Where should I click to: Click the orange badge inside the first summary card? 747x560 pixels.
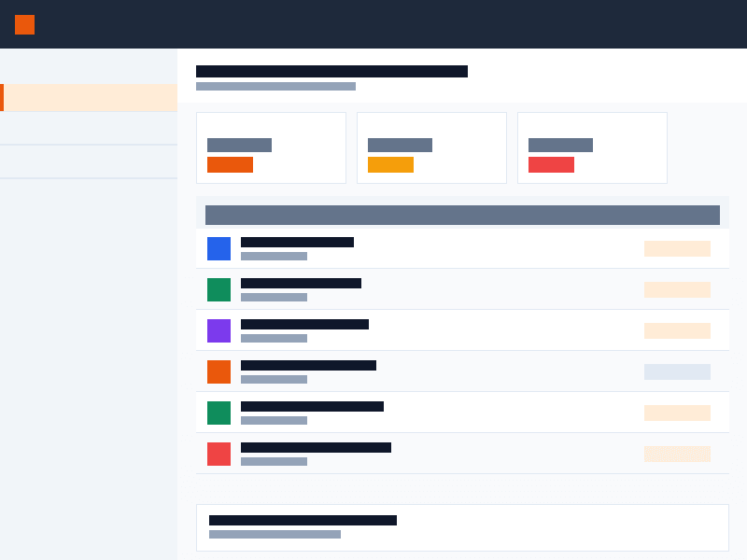click(x=230, y=164)
